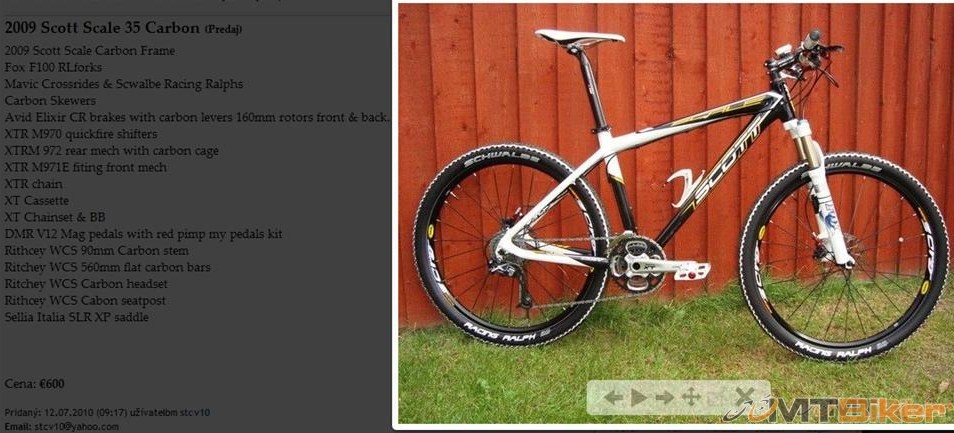This screenshot has height=433, width=954.
Task: Click username stcv10 in the Pridaný line
Action: click(x=195, y=413)
